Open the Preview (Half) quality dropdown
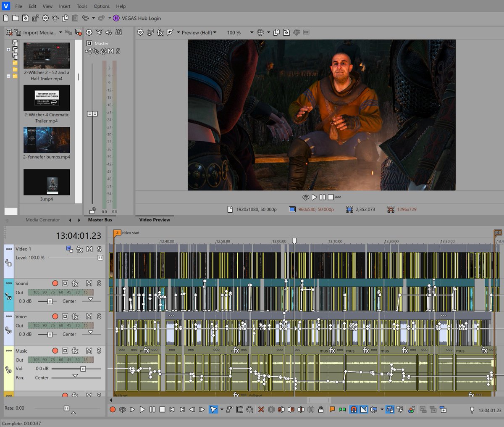 (x=215, y=32)
